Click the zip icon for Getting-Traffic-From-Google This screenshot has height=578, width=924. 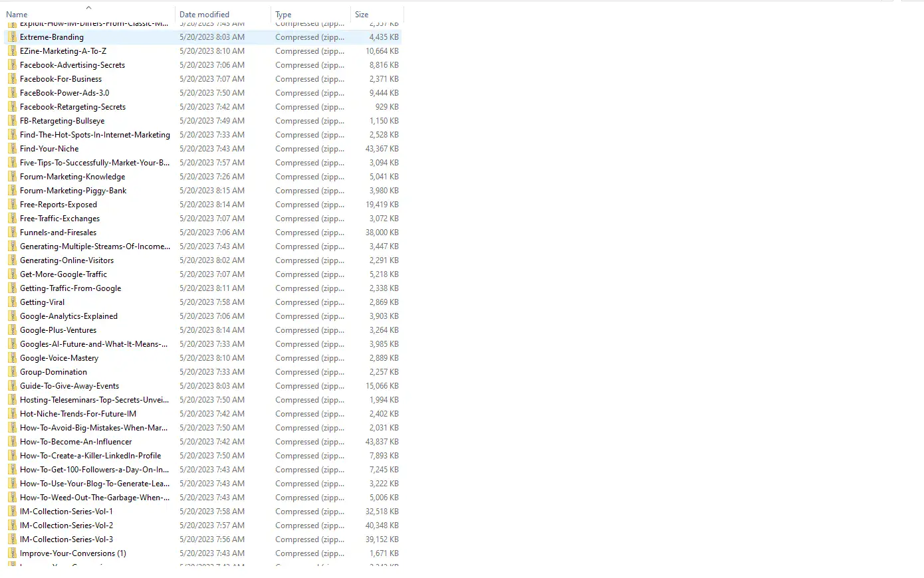click(x=12, y=288)
